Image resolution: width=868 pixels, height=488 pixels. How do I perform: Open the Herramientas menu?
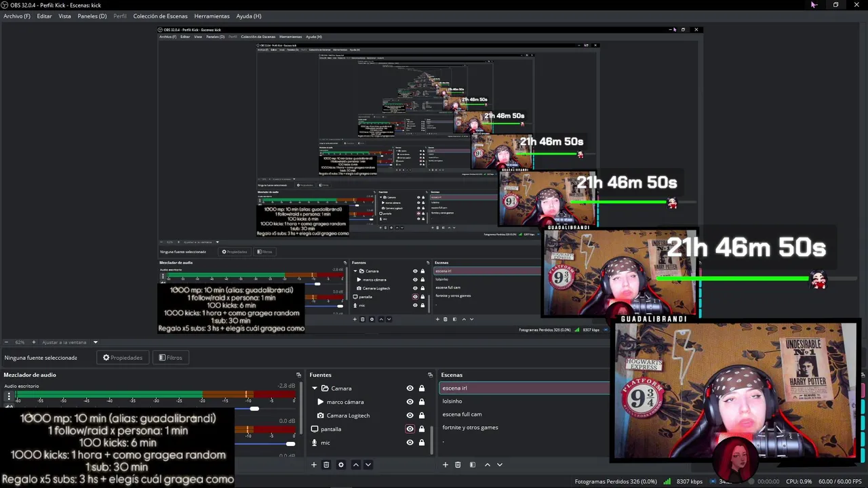(x=212, y=16)
